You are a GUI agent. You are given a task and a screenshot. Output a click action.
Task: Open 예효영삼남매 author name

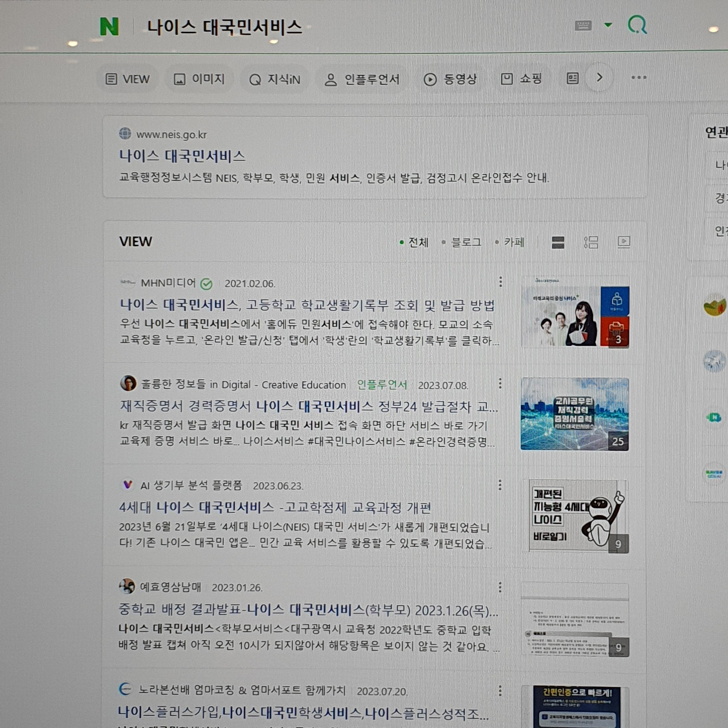click(170, 587)
